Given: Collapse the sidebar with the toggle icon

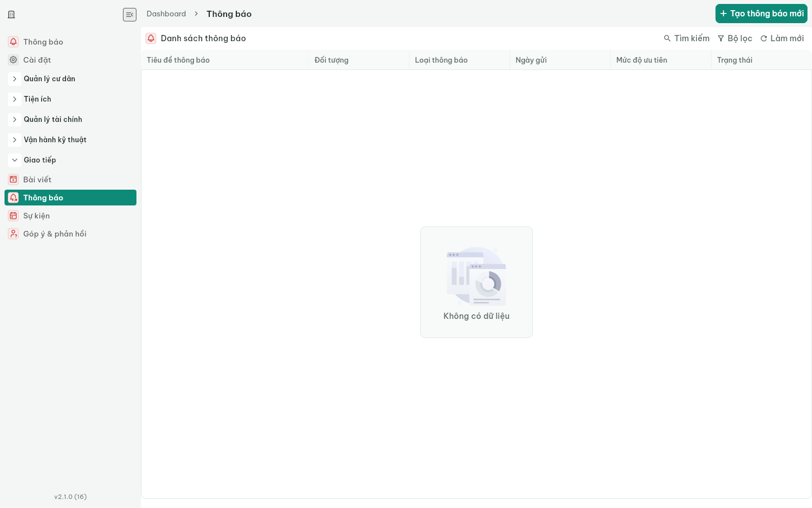Looking at the screenshot, I should (130, 15).
